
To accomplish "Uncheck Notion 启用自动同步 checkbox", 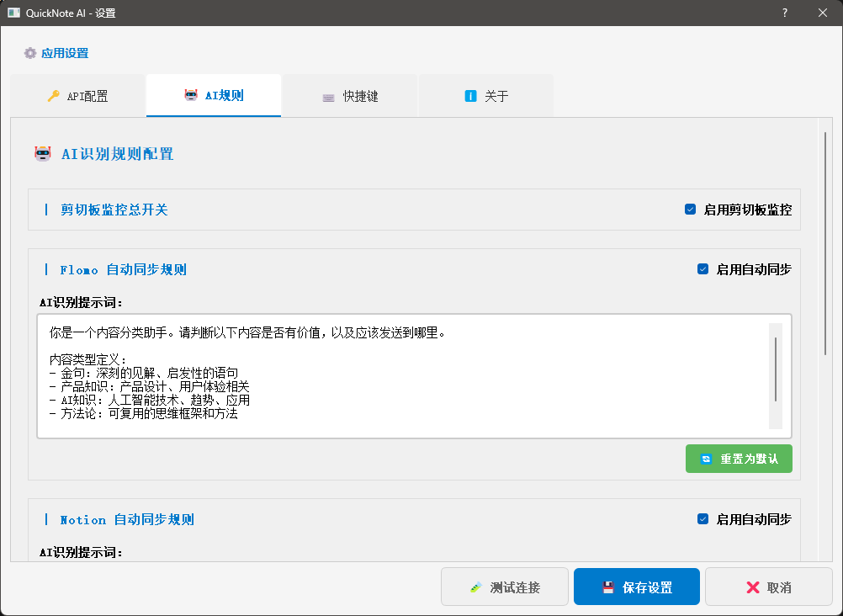I will tap(702, 519).
